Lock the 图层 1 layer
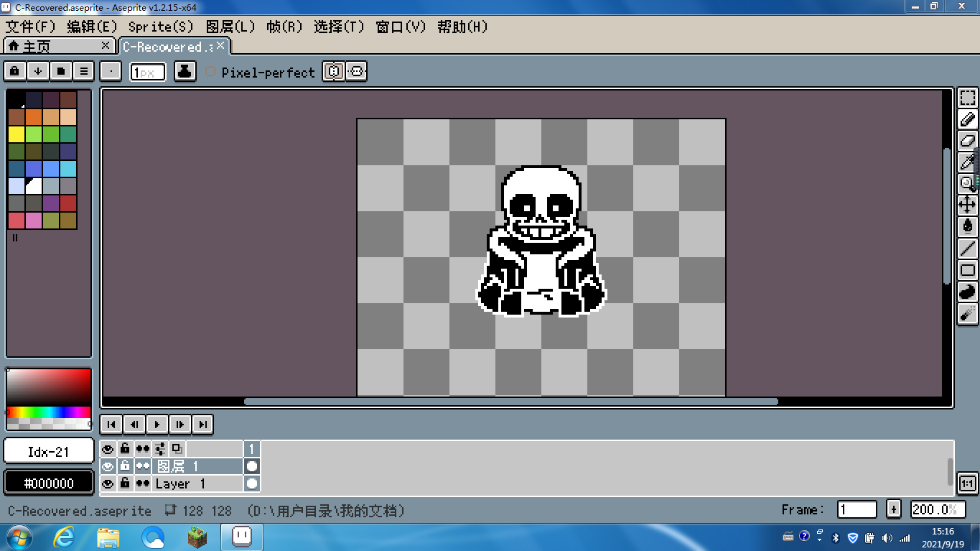 pos(125,466)
